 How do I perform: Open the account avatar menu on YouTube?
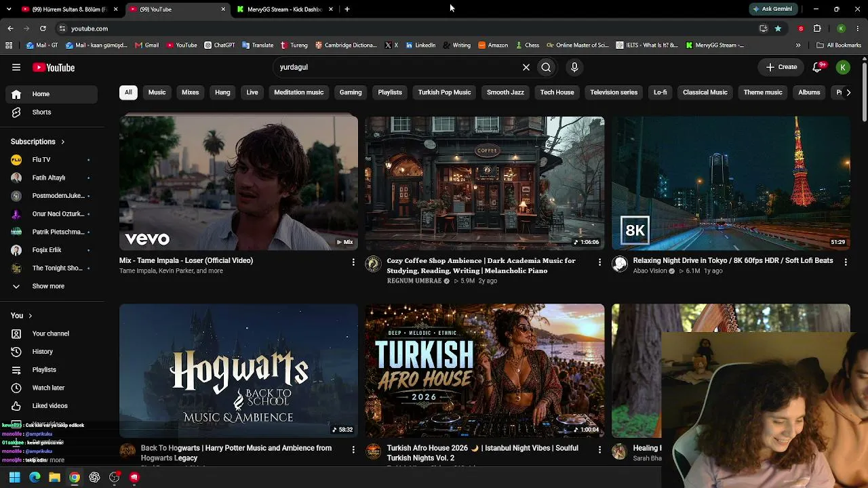pos(843,67)
